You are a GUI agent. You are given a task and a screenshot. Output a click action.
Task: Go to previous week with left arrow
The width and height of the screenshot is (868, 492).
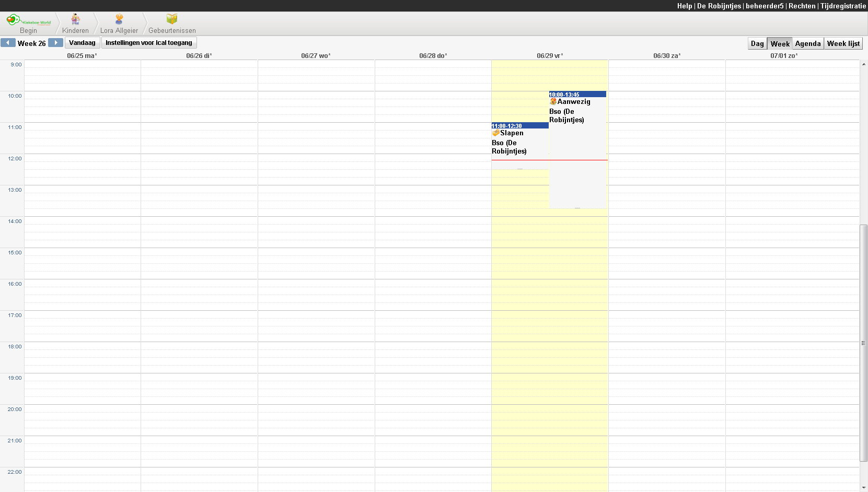8,43
